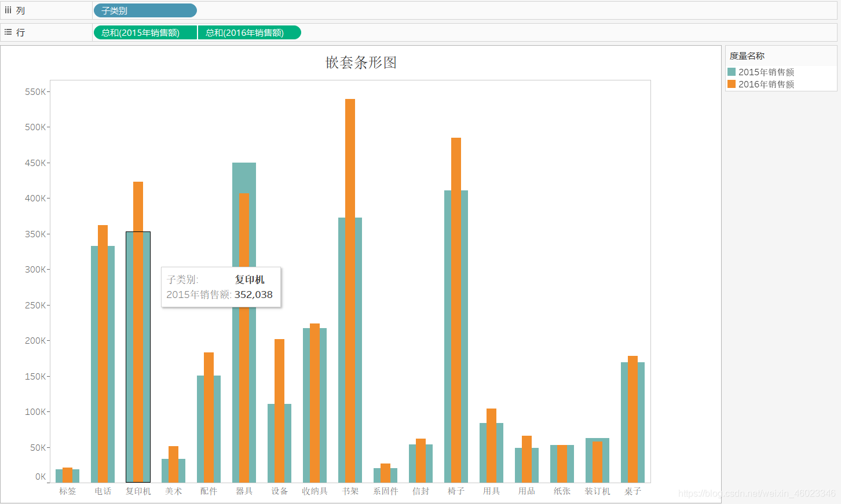Click the columns shelf icon next to 列
The width and height of the screenshot is (841, 504).
8,10
